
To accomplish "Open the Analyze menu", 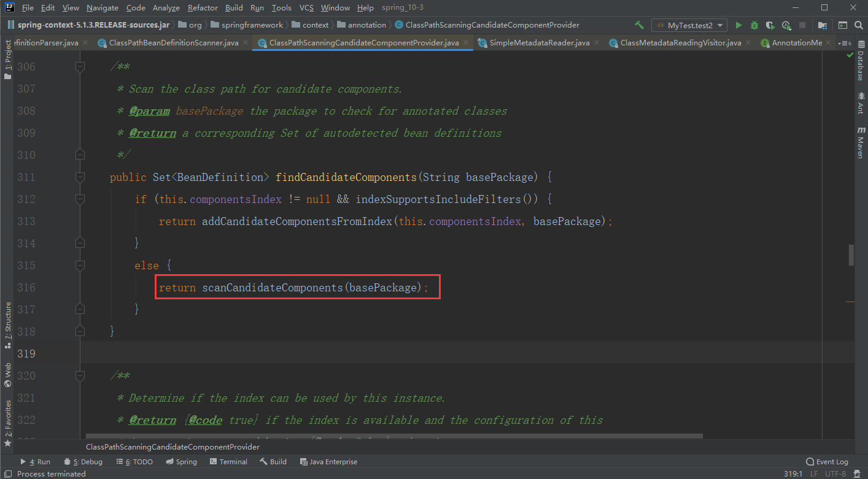I will [166, 8].
